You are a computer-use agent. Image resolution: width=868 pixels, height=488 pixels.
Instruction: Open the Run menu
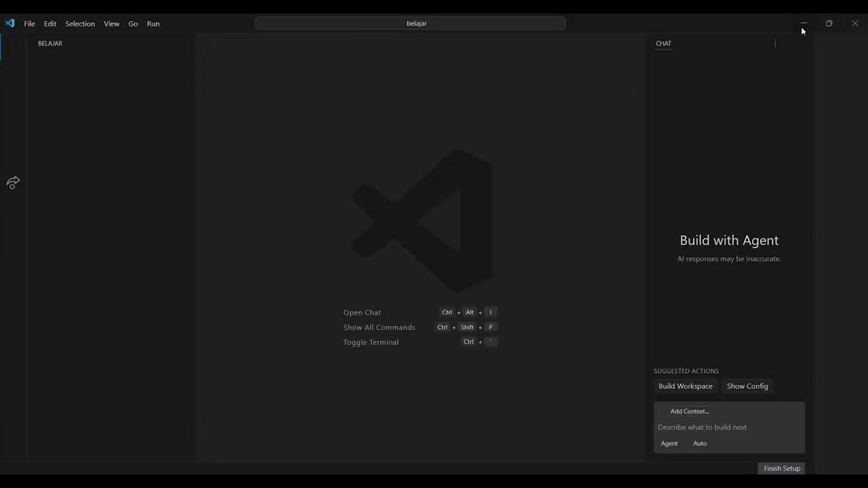153,24
